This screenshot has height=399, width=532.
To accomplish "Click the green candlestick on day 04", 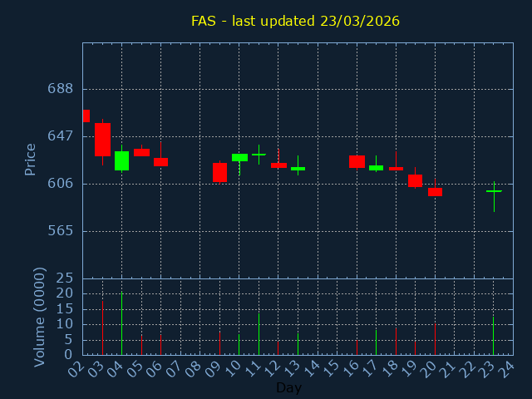I will pyautogui.click(x=121, y=160).
